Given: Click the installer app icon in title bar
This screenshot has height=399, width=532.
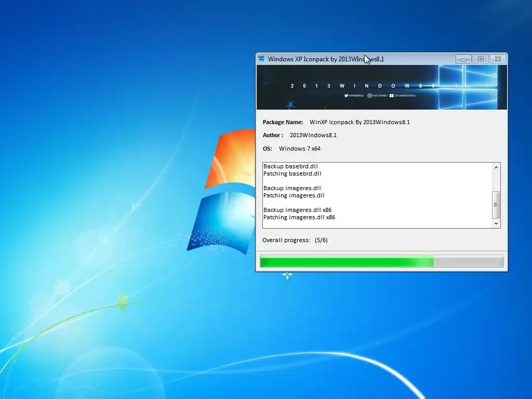Looking at the screenshot, I should (x=261, y=59).
